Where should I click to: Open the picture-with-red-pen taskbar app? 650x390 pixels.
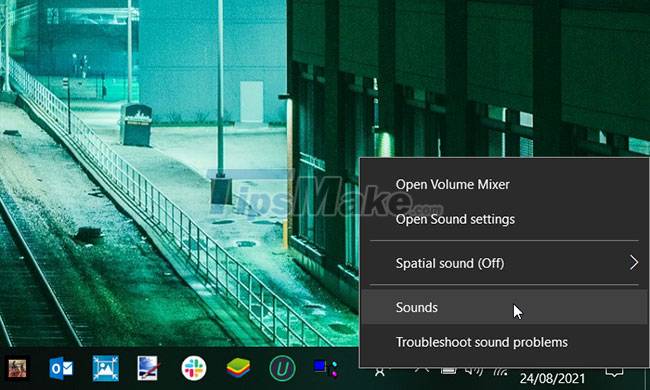click(x=148, y=368)
